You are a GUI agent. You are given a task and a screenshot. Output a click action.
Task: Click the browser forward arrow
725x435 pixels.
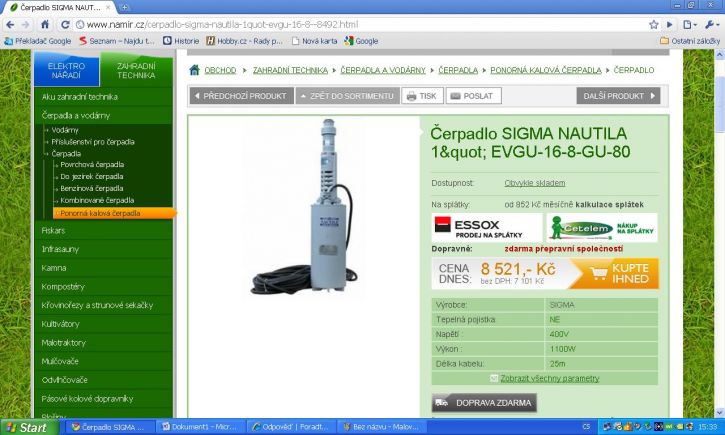(x=26, y=25)
